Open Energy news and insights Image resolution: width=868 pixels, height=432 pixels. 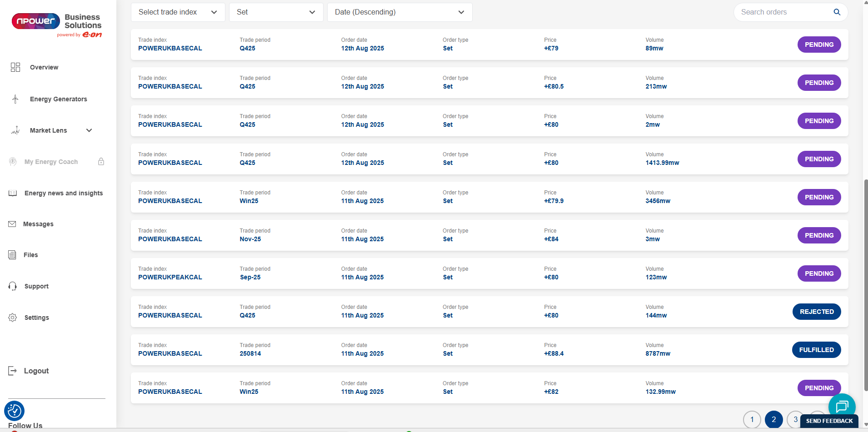coord(64,193)
